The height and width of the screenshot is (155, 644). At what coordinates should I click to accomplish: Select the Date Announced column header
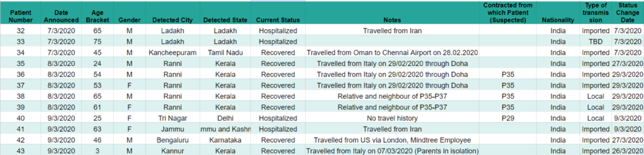point(61,16)
